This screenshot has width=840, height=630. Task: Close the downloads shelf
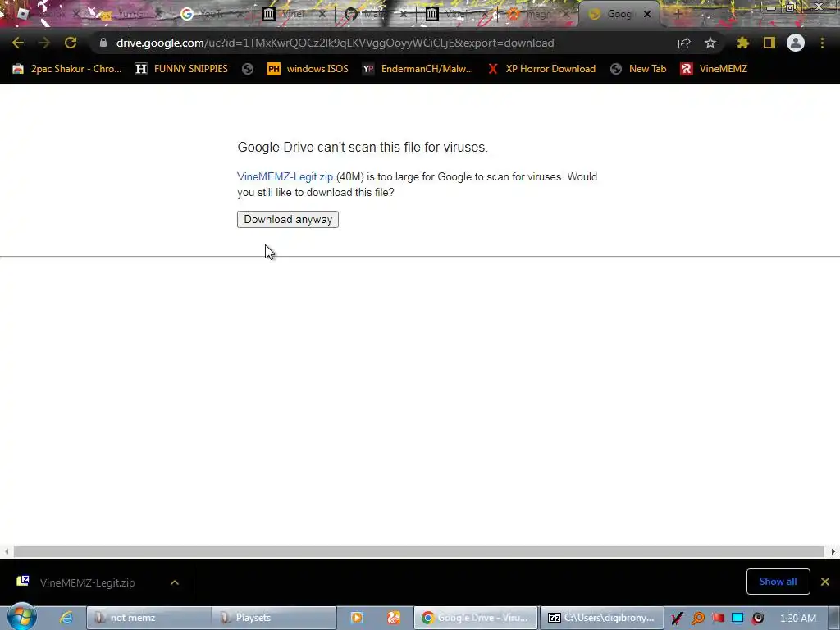coord(825,582)
